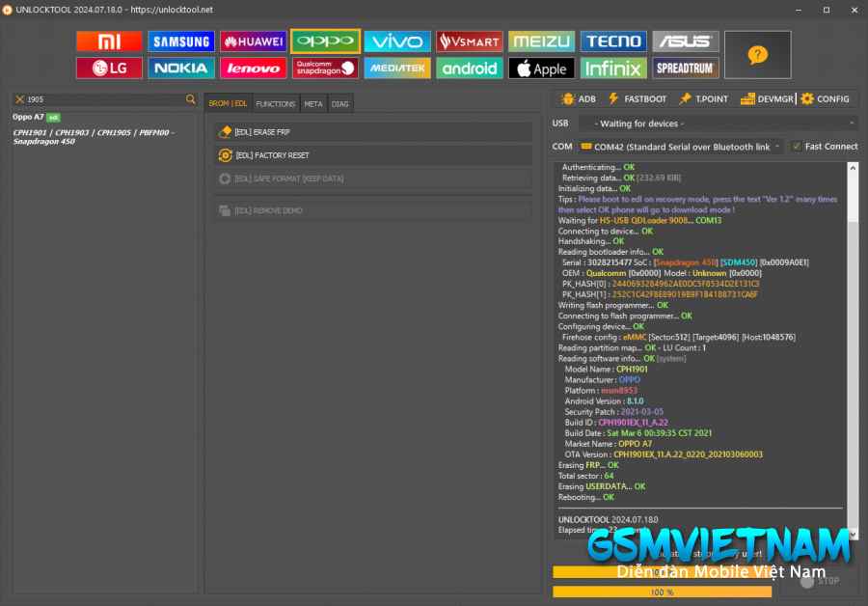The width and height of the screenshot is (868, 606).
Task: Select the Oppo brand logo
Action: (x=326, y=41)
